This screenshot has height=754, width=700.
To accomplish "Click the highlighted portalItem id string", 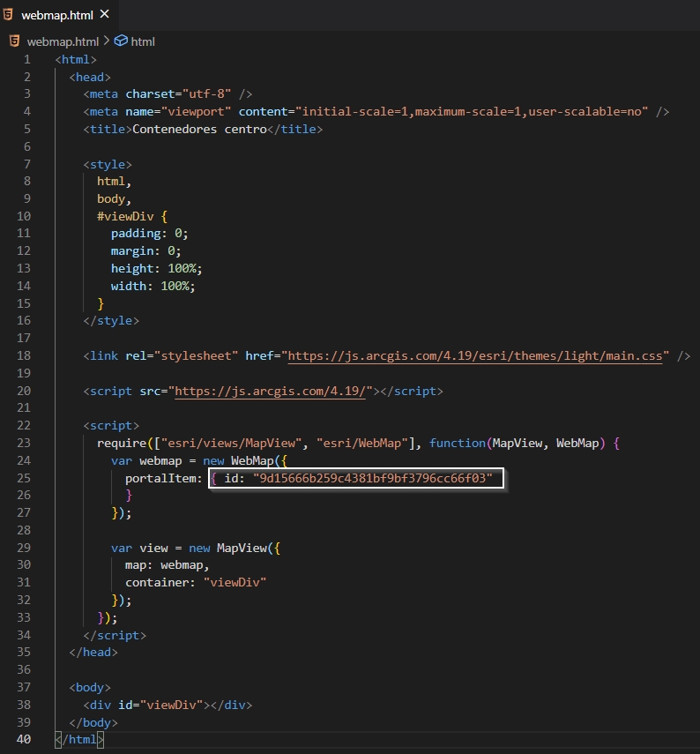I will pyautogui.click(x=372, y=478).
